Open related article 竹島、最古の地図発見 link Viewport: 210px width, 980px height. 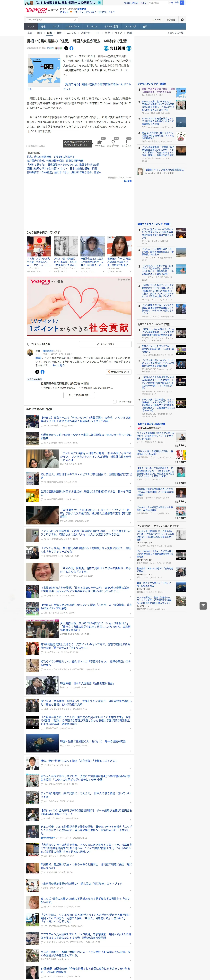[51, 157]
